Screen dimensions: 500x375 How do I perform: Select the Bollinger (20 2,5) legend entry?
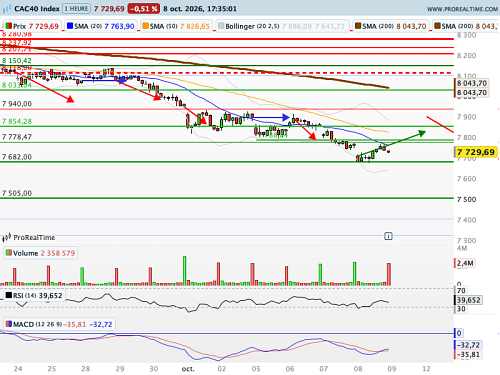coord(282,26)
